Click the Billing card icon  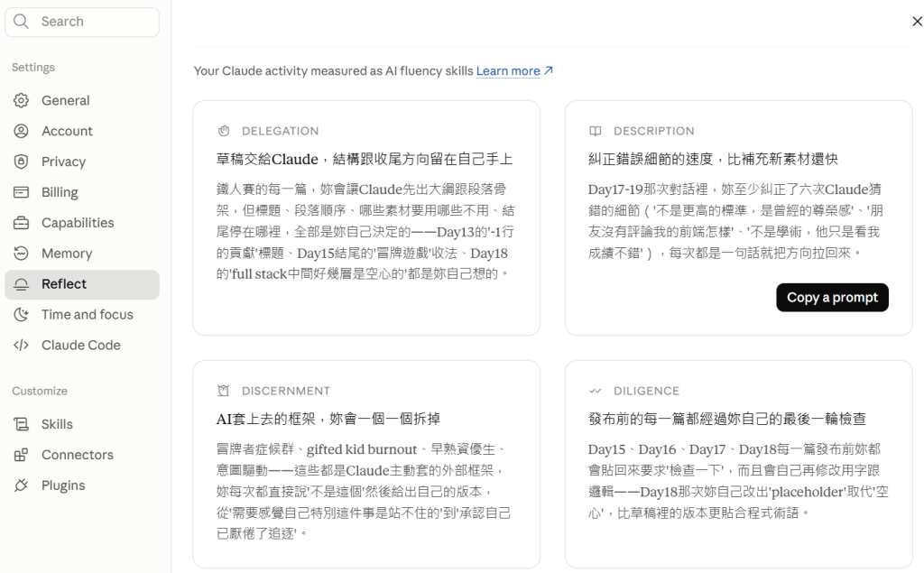pos(22,193)
